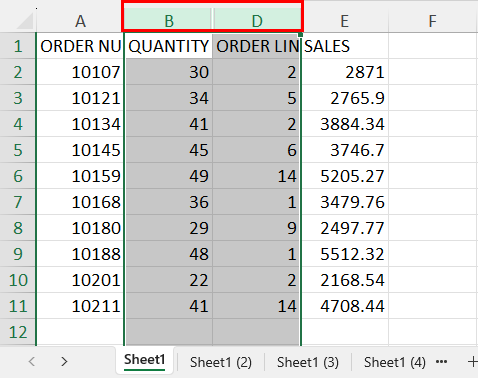Show previous sheet tabs with left arrow
Screen dimensions: 478x378
(32, 361)
